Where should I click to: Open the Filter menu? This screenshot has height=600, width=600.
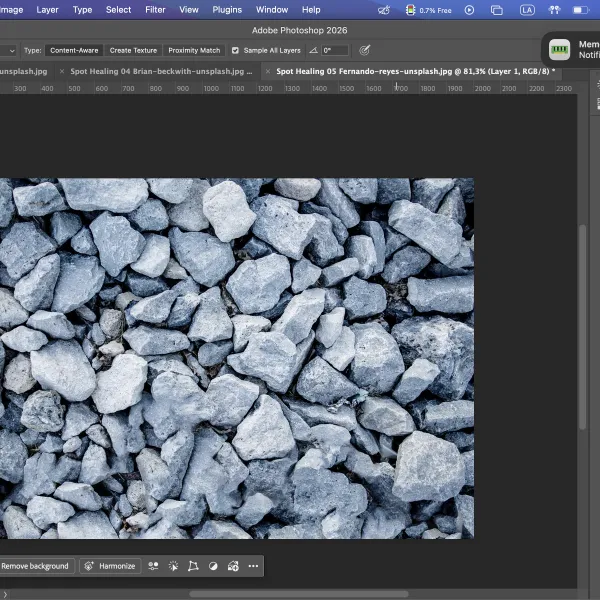(155, 10)
